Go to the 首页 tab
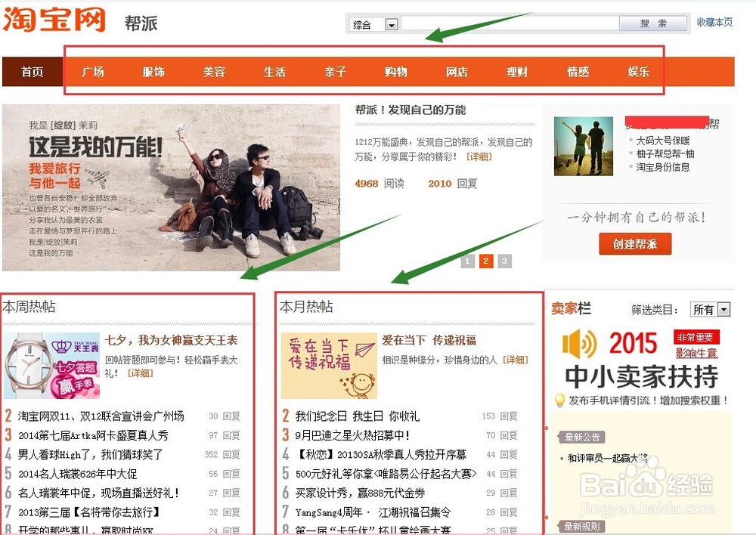Image resolution: width=756 pixels, height=535 pixels. 33,72
